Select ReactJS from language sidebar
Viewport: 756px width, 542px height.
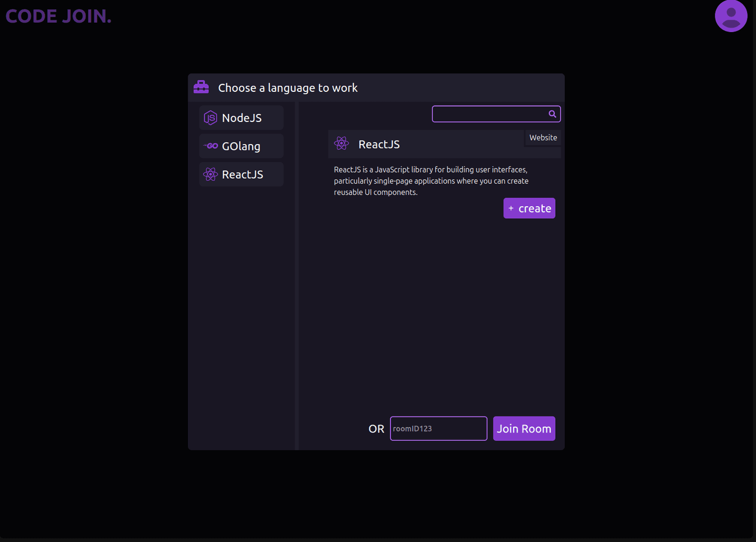[241, 174]
